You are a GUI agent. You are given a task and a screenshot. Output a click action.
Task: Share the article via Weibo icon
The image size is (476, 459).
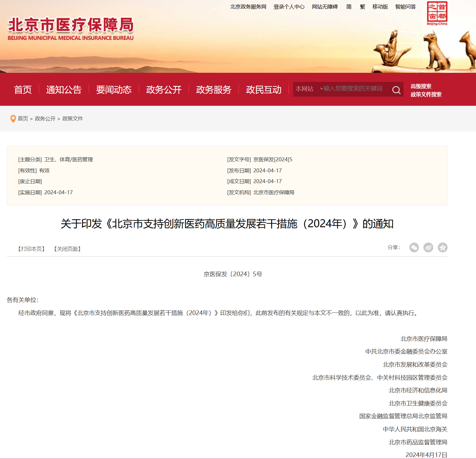tap(428, 247)
